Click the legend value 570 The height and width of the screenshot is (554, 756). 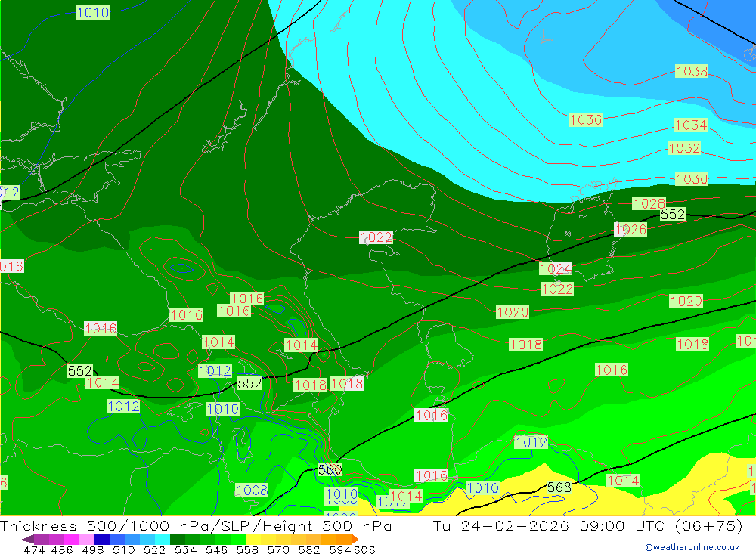277,549
